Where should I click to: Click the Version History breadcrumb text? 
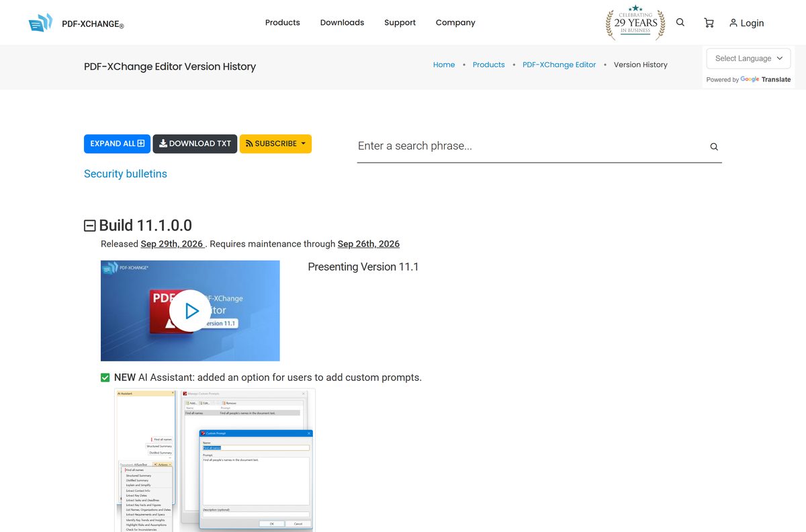[641, 64]
